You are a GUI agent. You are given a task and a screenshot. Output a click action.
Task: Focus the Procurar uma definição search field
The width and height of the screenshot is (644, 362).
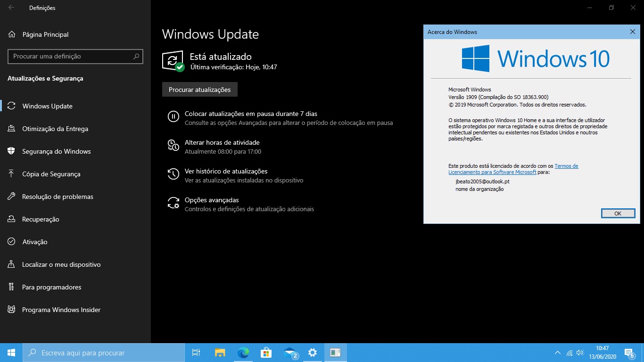pos(75,56)
